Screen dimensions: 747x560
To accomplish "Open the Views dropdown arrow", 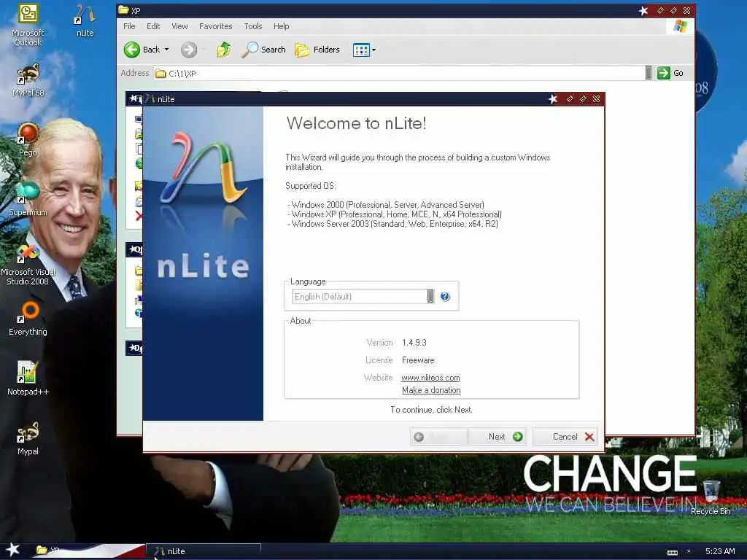I will [x=374, y=50].
